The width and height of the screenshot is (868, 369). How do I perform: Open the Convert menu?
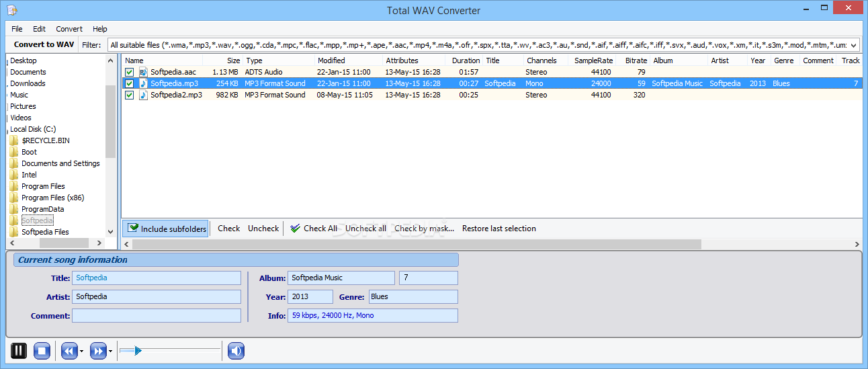(69, 29)
